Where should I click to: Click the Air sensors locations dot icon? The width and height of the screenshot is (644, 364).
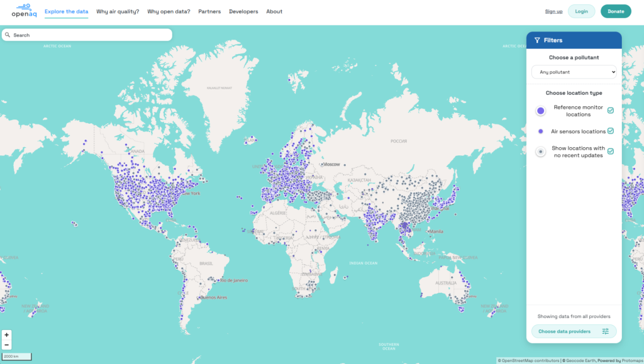click(x=540, y=131)
